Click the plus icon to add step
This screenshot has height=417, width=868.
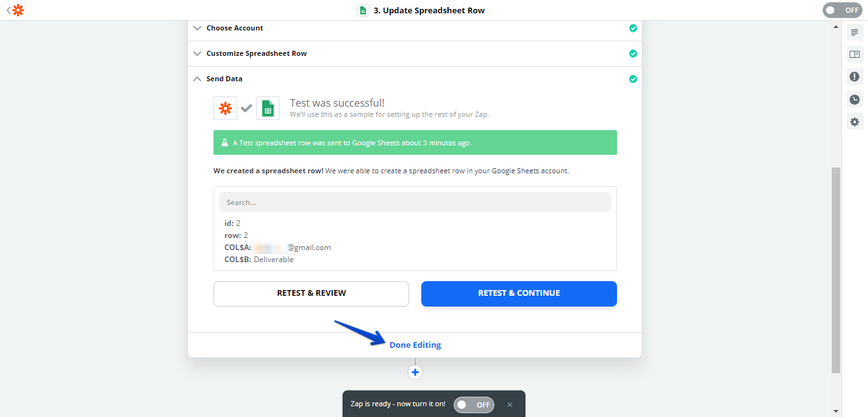[415, 372]
